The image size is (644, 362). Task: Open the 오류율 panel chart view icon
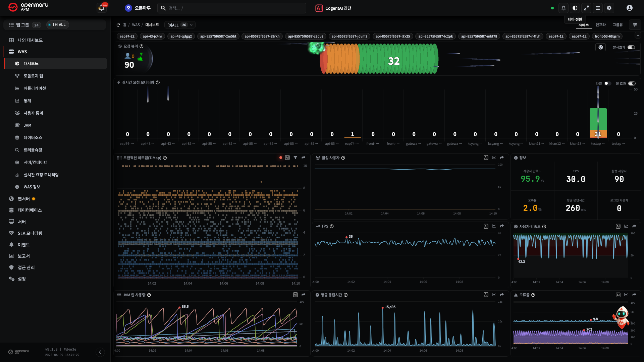coord(626,295)
